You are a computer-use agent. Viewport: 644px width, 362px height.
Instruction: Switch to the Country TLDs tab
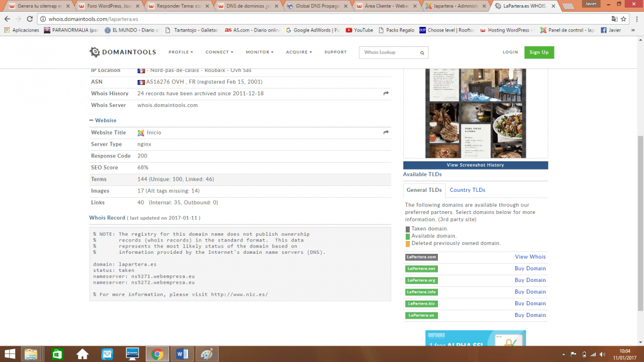click(x=467, y=190)
